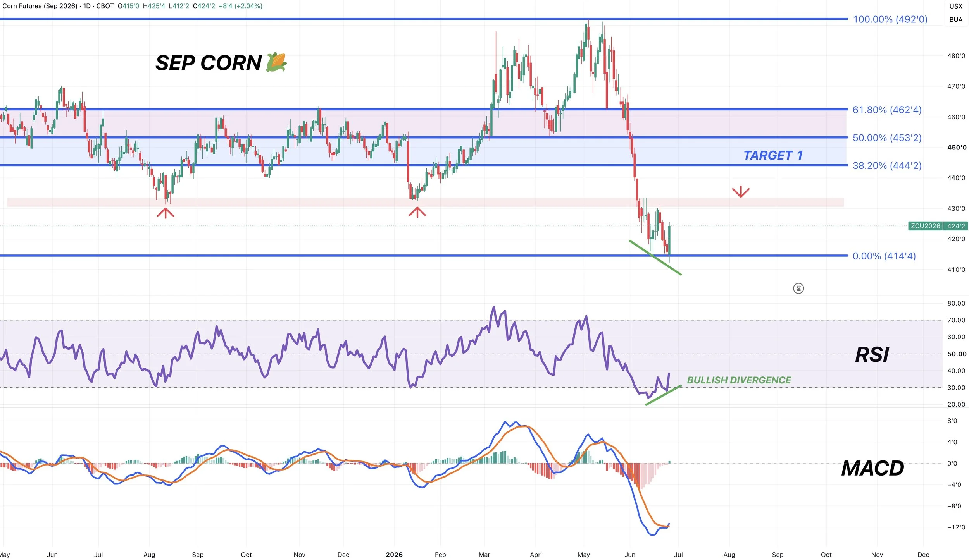Click the 410'0 price axis label

[x=956, y=270]
